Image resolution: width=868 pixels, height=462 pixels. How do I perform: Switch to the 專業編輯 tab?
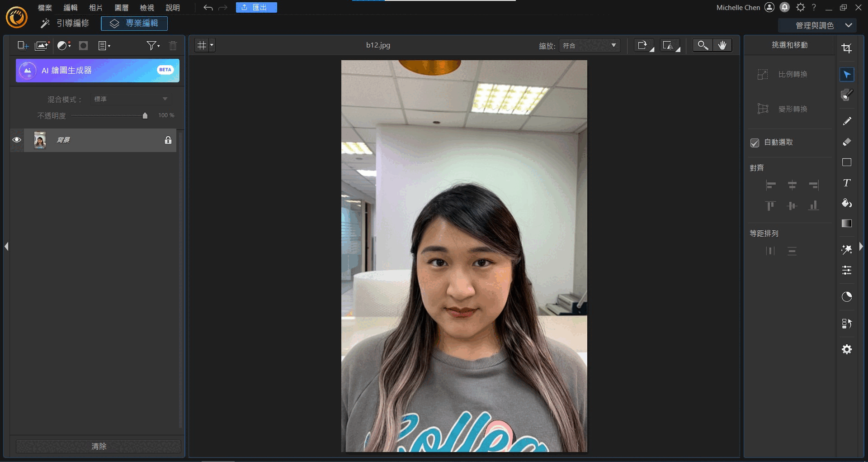coord(134,24)
